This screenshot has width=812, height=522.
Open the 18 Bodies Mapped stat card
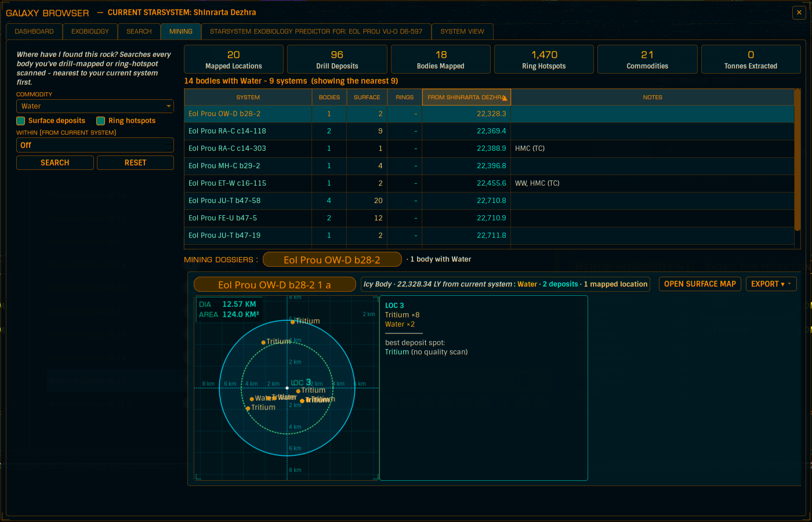441,59
